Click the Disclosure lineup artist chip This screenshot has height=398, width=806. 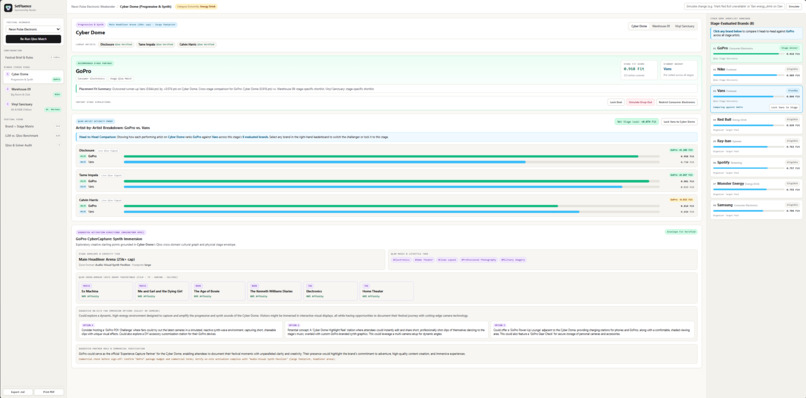(x=116, y=45)
